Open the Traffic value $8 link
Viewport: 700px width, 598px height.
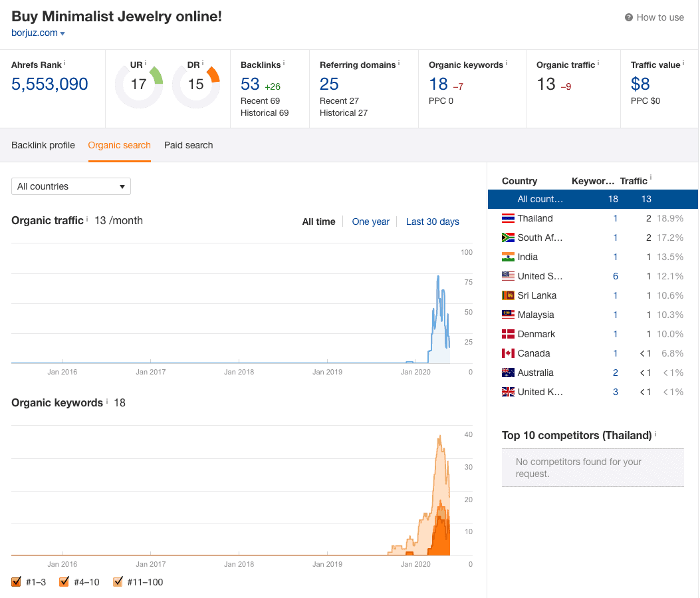[640, 84]
